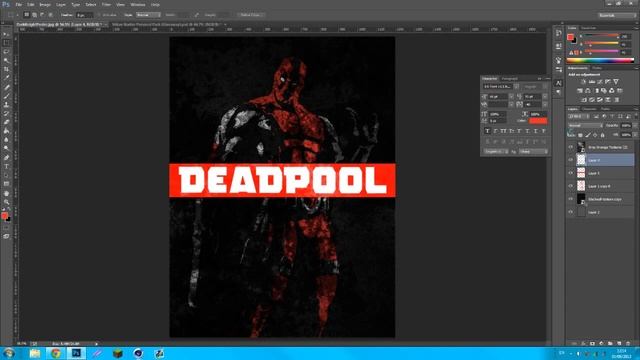The height and width of the screenshot is (360, 640).
Task: Open the marquee Style dropdown in options bar
Action: pyautogui.click(x=148, y=15)
